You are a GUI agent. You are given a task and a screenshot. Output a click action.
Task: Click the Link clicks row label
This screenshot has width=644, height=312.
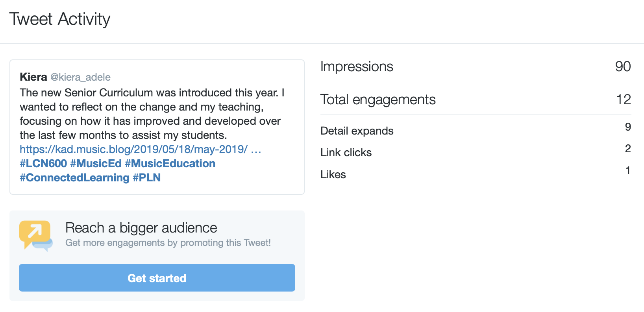(x=346, y=153)
